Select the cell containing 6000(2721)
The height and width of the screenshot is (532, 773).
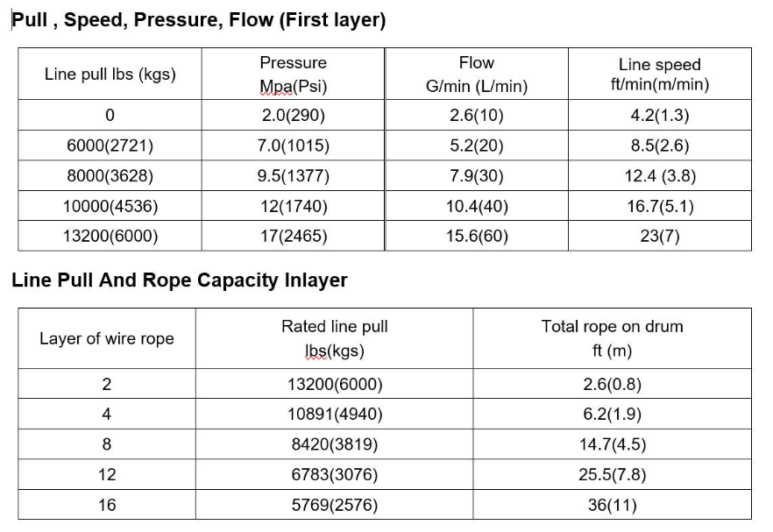click(x=110, y=145)
